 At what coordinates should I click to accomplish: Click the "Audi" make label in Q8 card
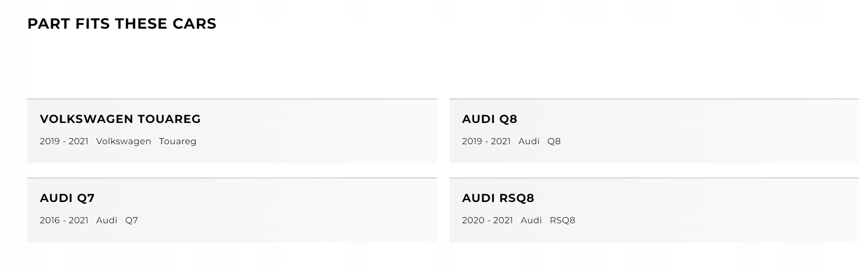tap(529, 141)
